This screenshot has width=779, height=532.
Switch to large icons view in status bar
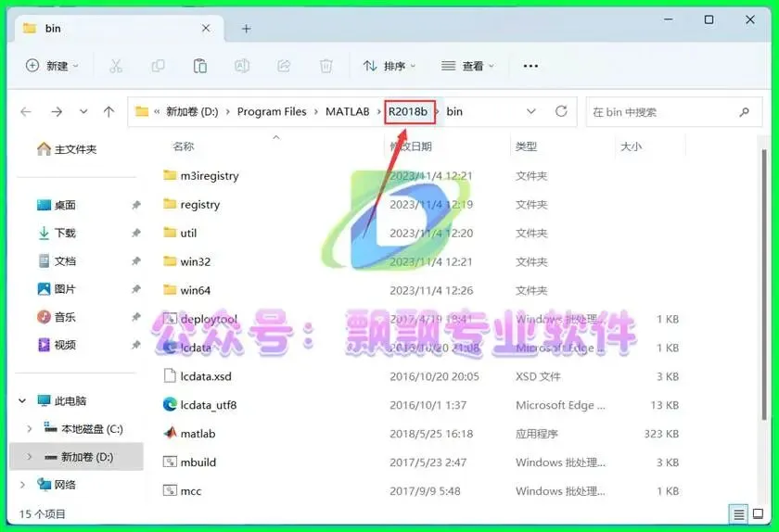(x=759, y=514)
